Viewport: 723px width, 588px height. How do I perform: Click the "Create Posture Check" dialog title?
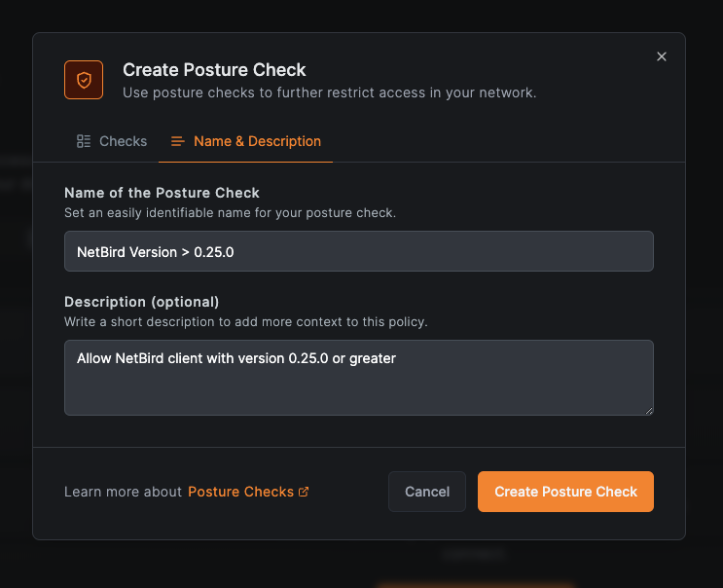pyautogui.click(x=214, y=70)
